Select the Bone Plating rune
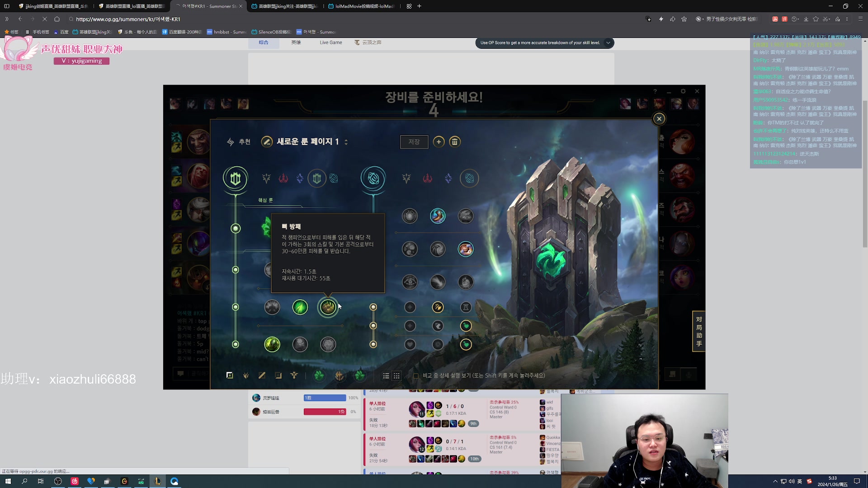Viewport: 868px width, 488px height. pos(328,307)
